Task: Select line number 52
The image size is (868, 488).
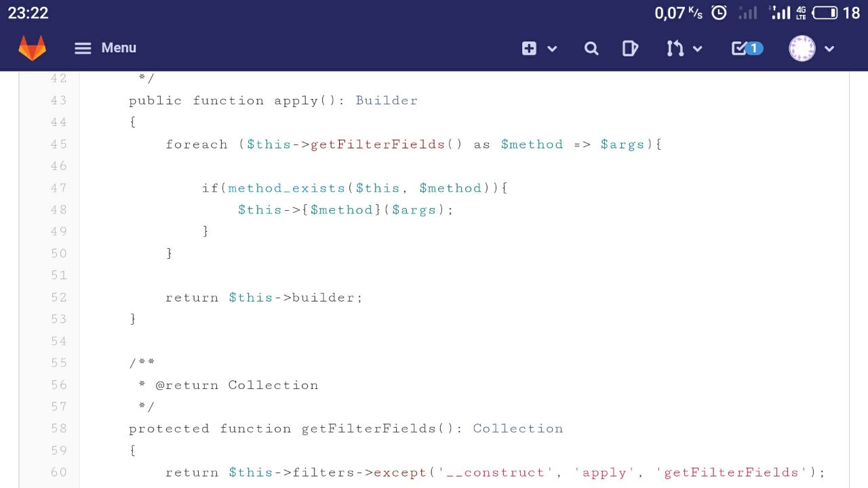Action: [x=59, y=297]
